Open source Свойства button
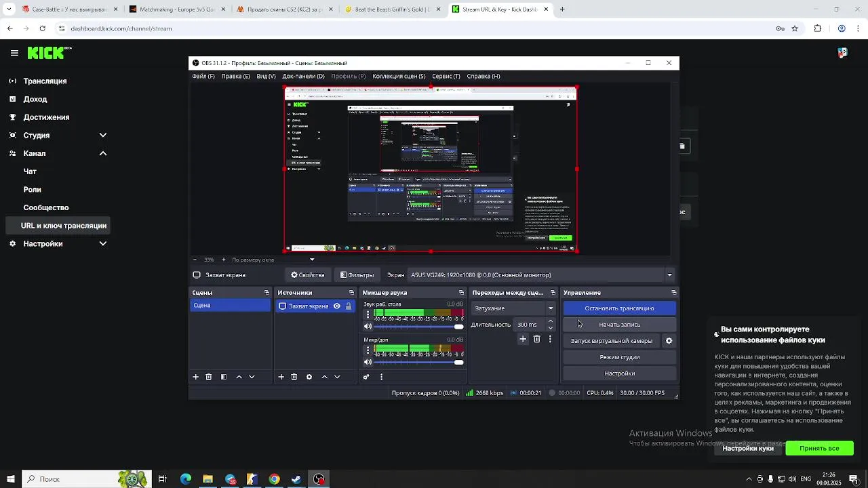The width and height of the screenshot is (868, 488). [308, 275]
